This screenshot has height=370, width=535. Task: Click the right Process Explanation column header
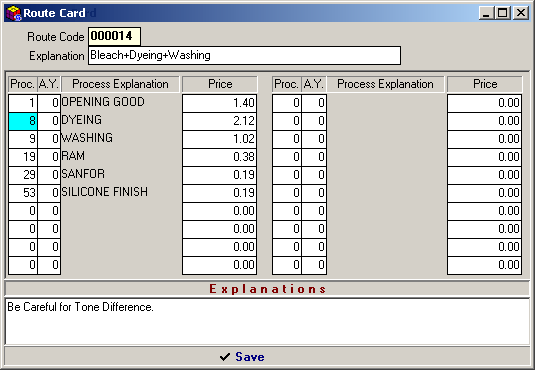pos(386,84)
